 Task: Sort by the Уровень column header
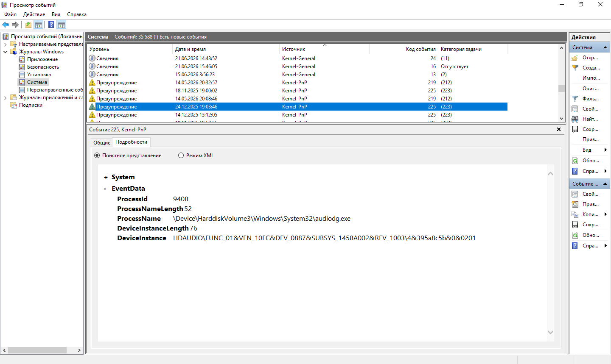click(129, 49)
